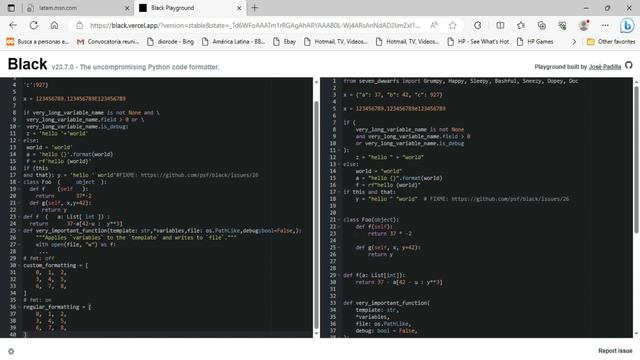Close the latam.msn.com tab

pyautogui.click(x=127, y=8)
